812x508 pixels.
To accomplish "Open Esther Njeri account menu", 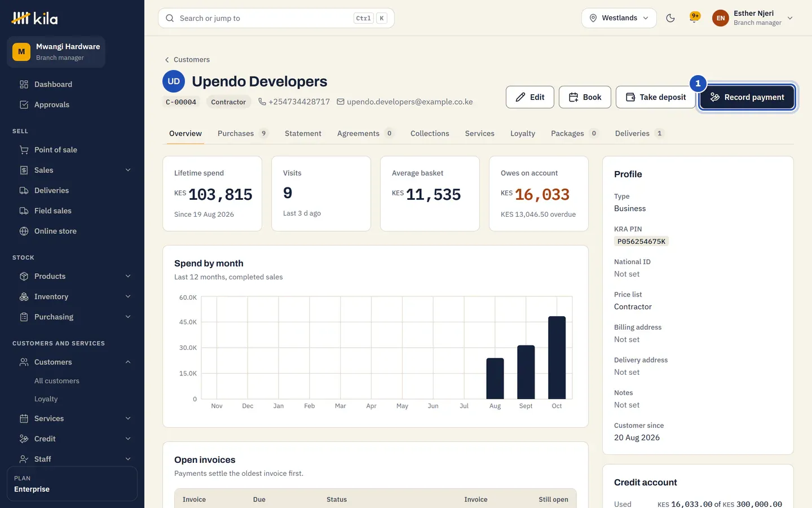I will [x=753, y=18].
